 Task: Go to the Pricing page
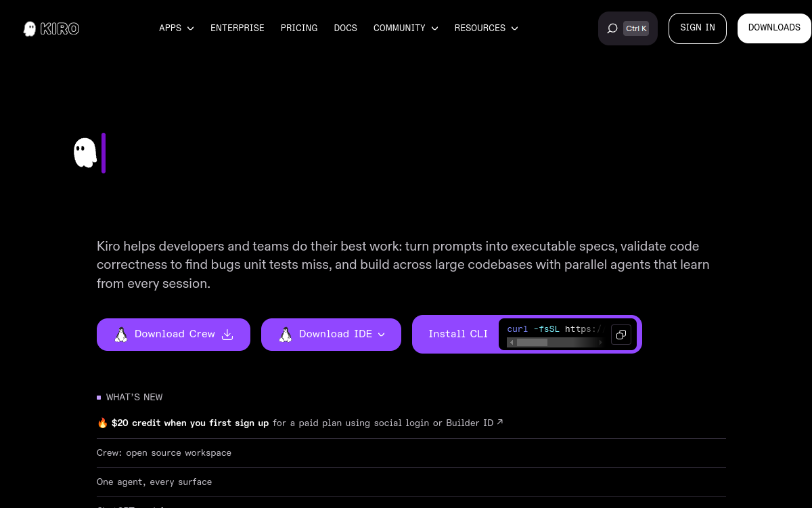(x=299, y=28)
